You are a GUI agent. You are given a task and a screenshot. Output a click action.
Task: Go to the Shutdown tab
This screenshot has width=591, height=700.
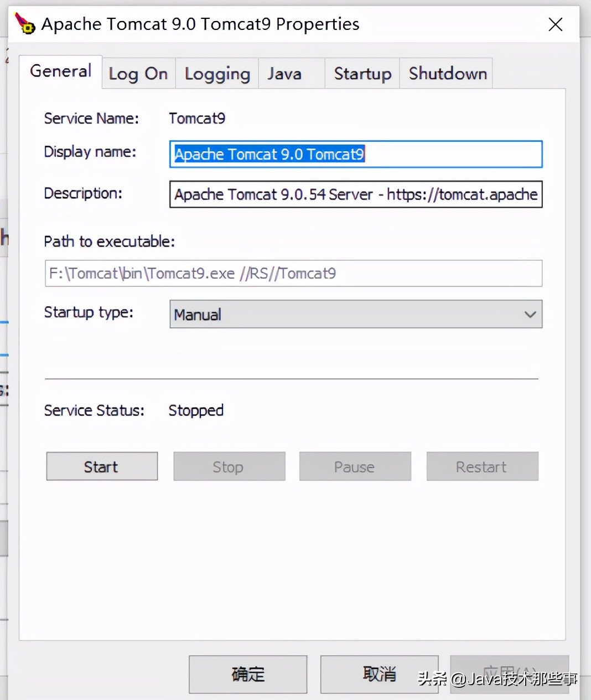[448, 74]
